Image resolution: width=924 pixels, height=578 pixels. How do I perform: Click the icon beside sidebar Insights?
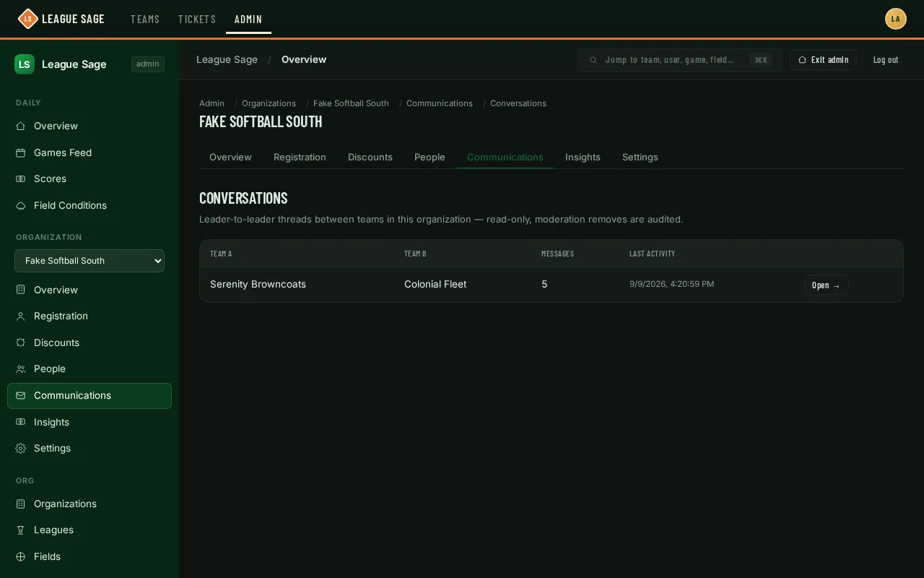click(x=21, y=423)
